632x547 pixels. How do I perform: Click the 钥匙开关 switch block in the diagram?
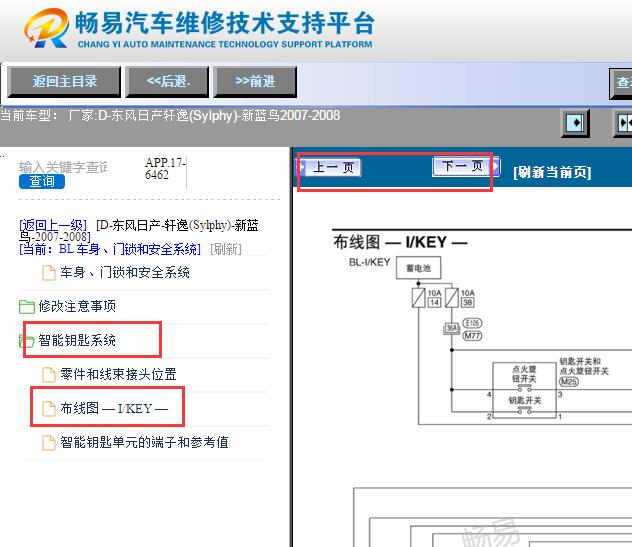pos(524,404)
